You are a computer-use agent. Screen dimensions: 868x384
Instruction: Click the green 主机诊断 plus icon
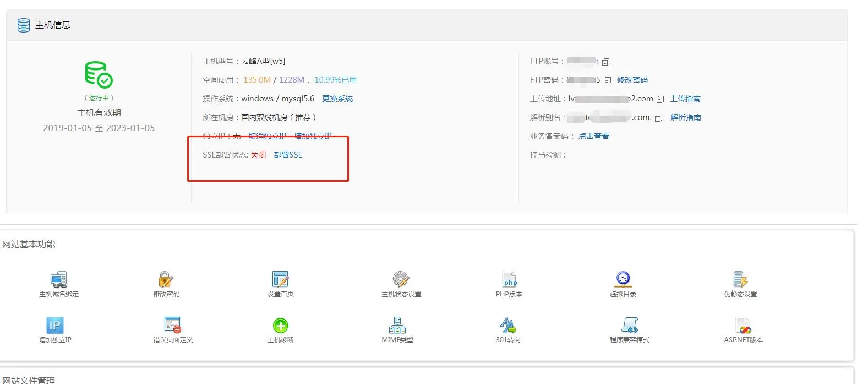pyautogui.click(x=281, y=326)
